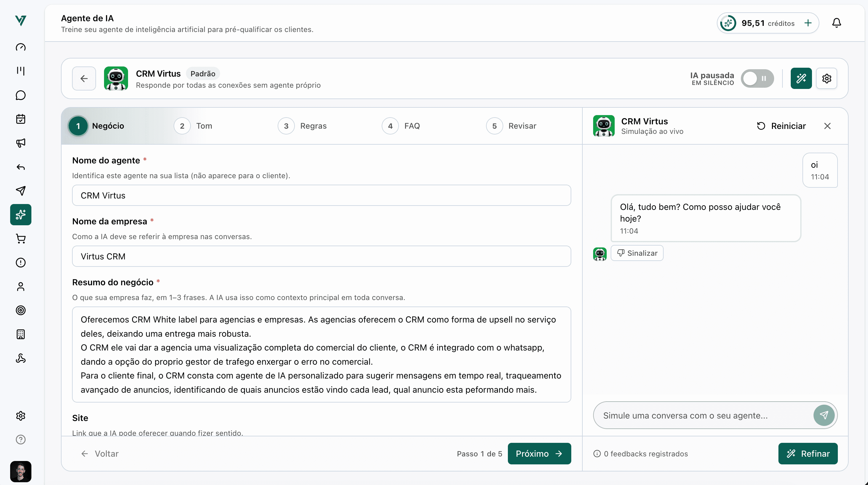Open the target goals icon in sidebar
The image size is (868, 485).
[21, 310]
